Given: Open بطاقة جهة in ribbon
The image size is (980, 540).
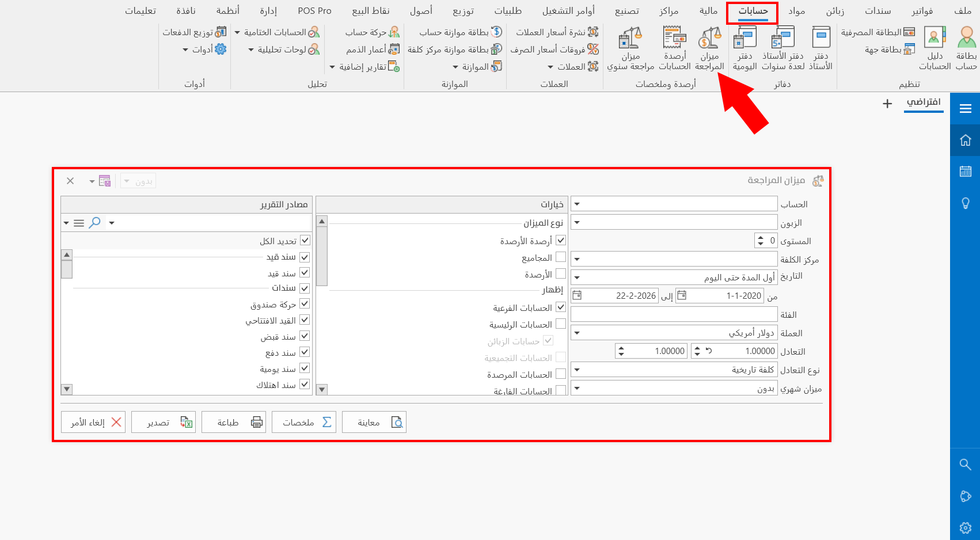Looking at the screenshot, I should [890, 50].
